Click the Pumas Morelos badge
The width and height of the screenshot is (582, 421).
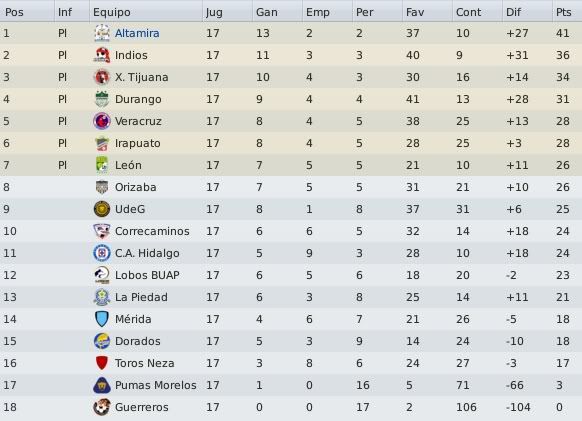point(102,385)
